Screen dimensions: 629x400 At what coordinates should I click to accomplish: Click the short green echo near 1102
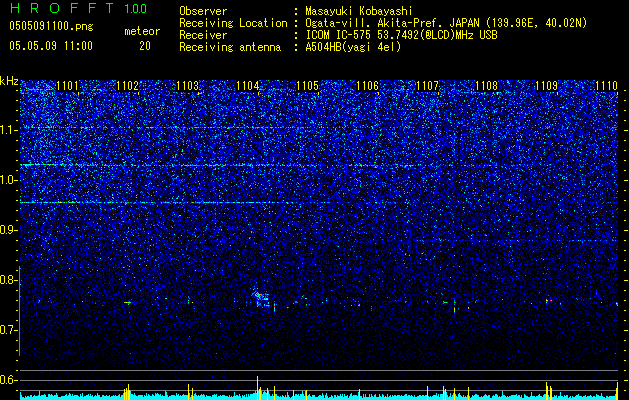128,303
